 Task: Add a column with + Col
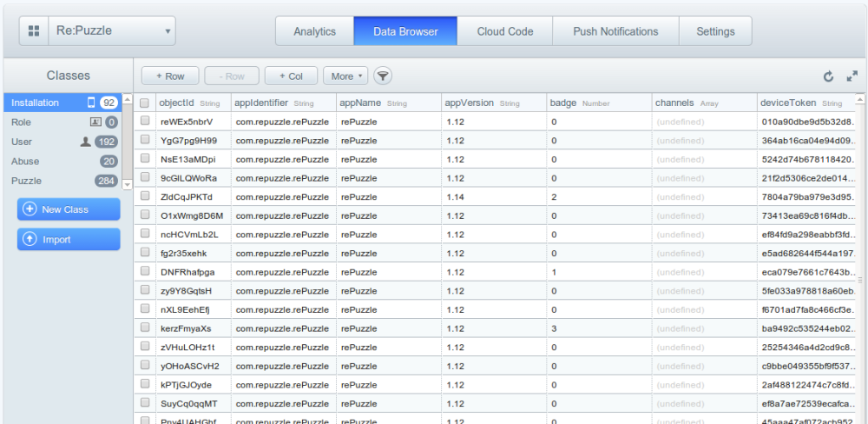[x=291, y=76]
